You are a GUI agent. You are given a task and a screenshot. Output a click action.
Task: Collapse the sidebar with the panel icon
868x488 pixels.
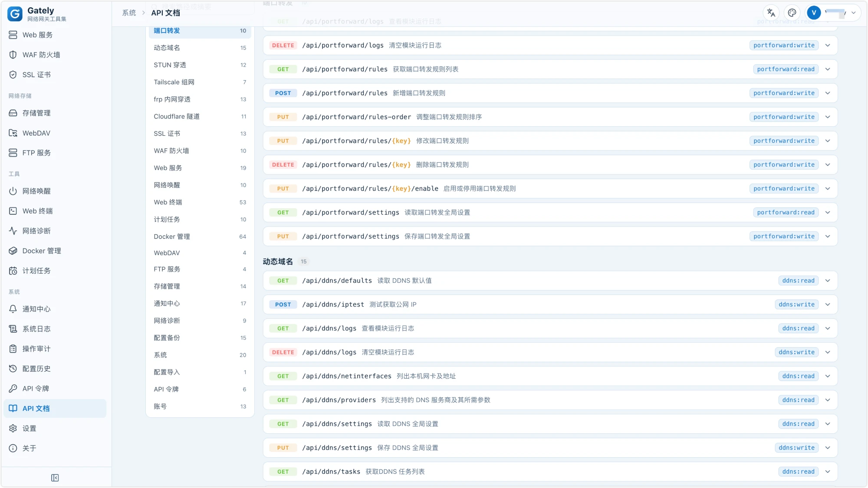pyautogui.click(x=55, y=478)
